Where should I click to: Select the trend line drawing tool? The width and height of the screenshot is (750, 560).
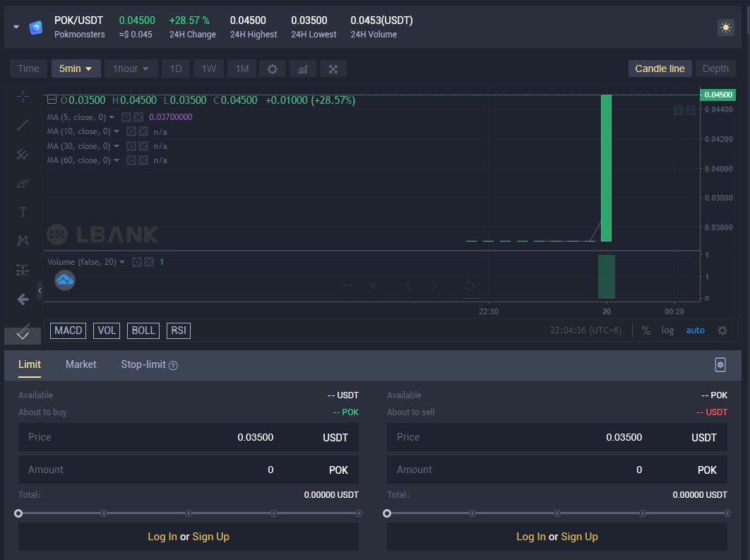pyautogui.click(x=23, y=125)
